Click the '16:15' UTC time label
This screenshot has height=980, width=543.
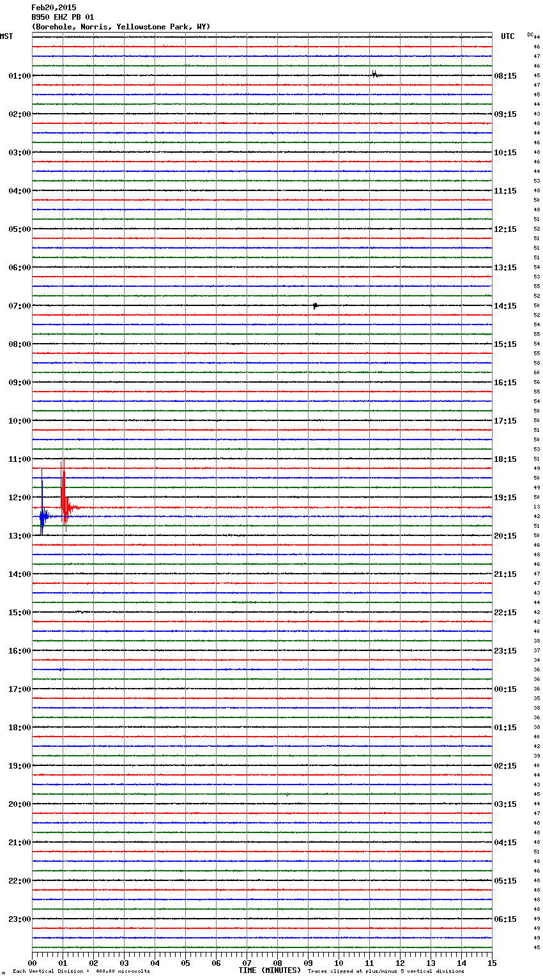tap(505, 383)
